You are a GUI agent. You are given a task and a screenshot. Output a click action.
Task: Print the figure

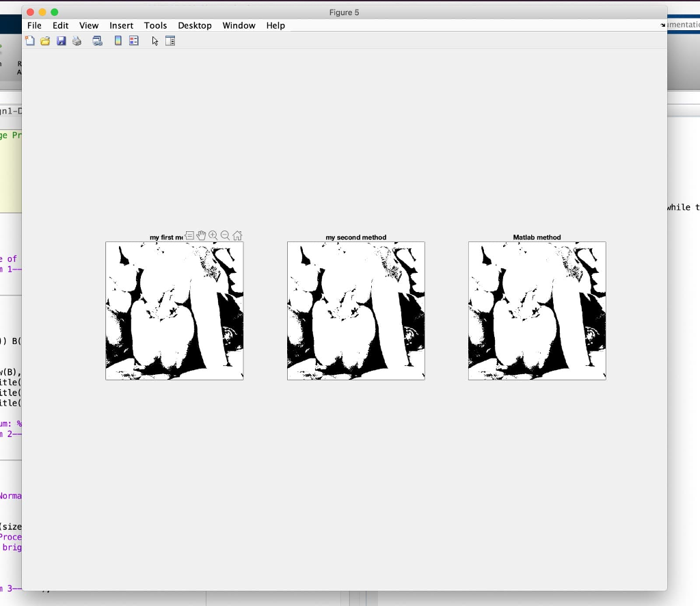[x=77, y=40]
